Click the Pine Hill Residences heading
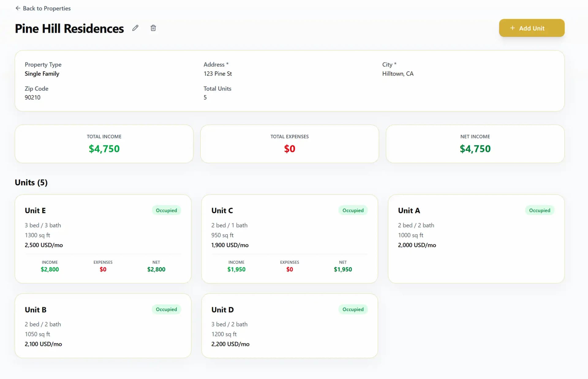Image resolution: width=588 pixels, height=379 pixels. [x=70, y=28]
